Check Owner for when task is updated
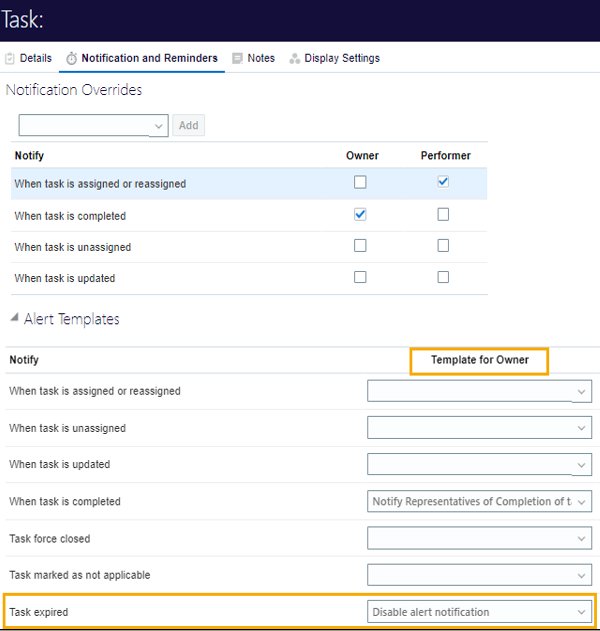Viewport: 600px width, 631px height. click(360, 277)
